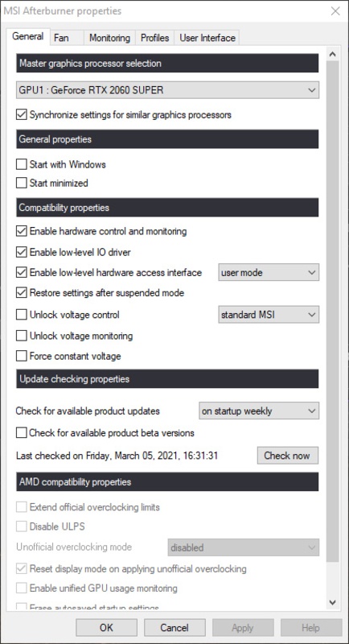Image resolution: width=349 pixels, height=644 pixels.
Task: Open the Monitoring tab
Action: (x=109, y=38)
